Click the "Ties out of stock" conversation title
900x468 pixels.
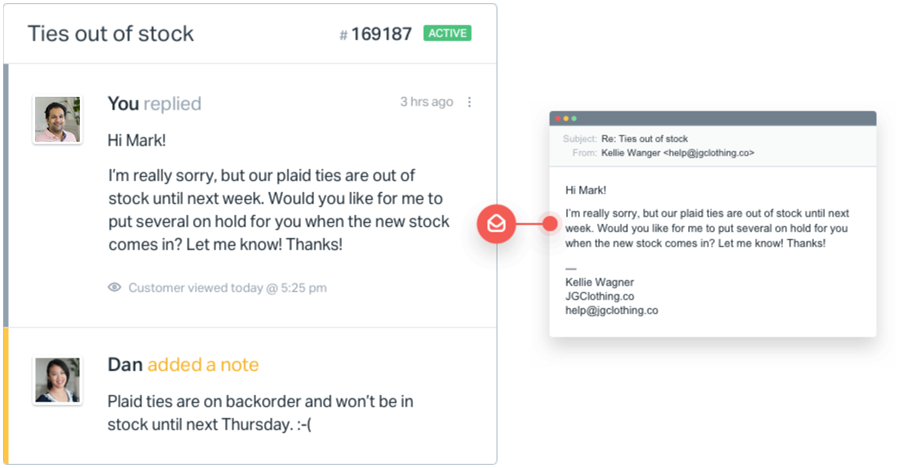110,33
